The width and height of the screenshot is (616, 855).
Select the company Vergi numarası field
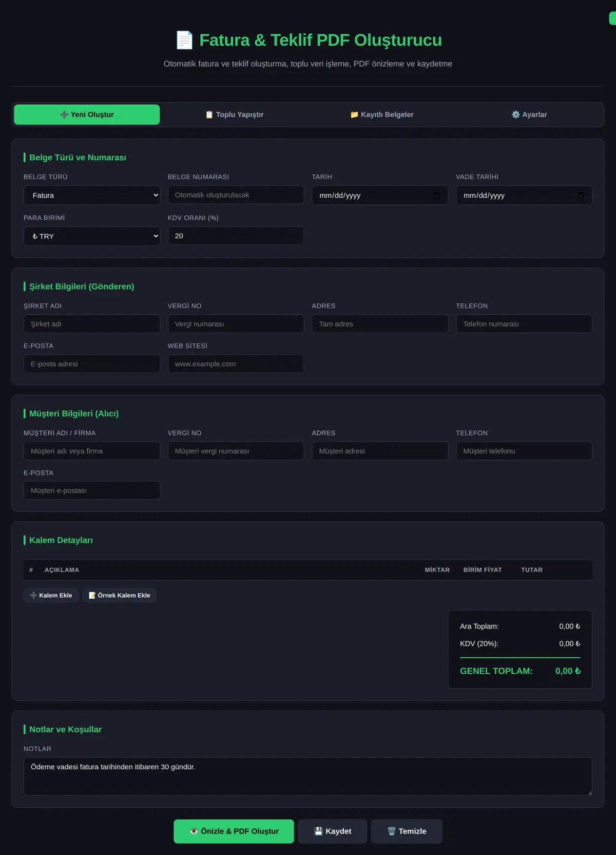236,324
